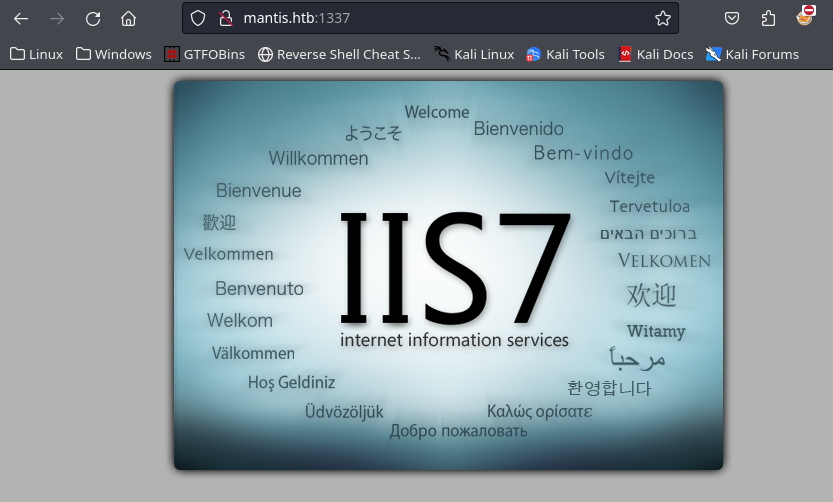This screenshot has width=833, height=502.
Task: Launch the Kali Docs bookmark
Action: (655, 54)
